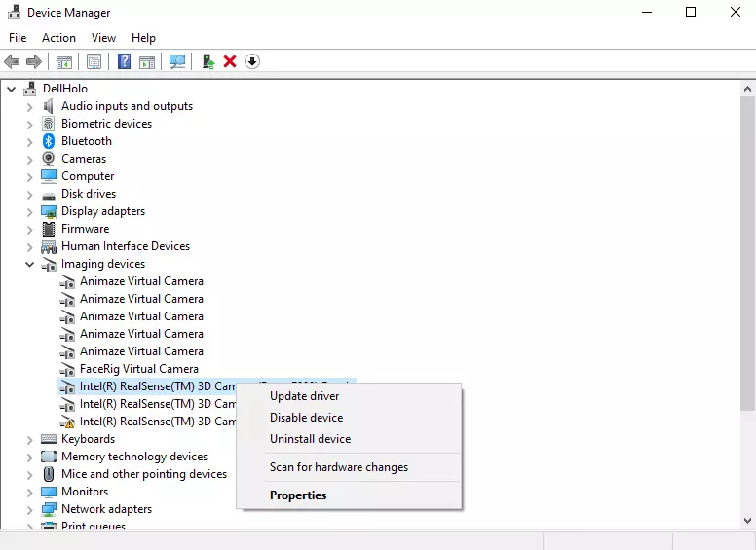
Task: Select the Disk drives label
Action: (89, 194)
